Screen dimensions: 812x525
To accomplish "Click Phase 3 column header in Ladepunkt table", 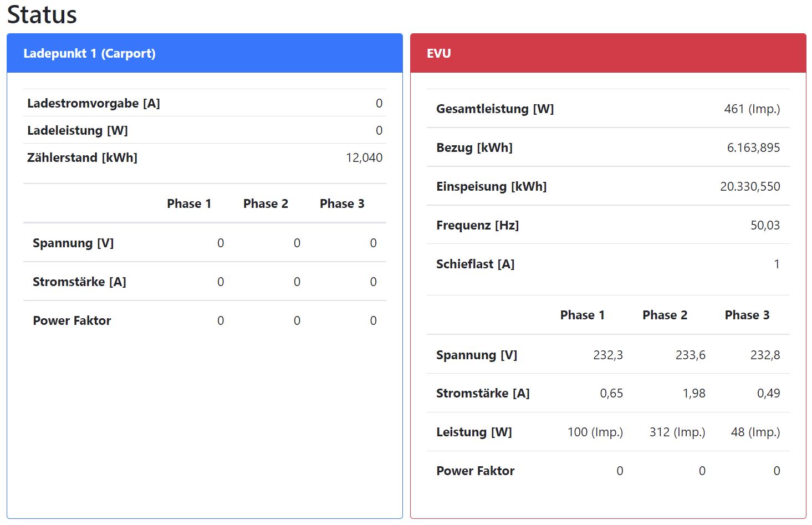I will coord(342,203).
